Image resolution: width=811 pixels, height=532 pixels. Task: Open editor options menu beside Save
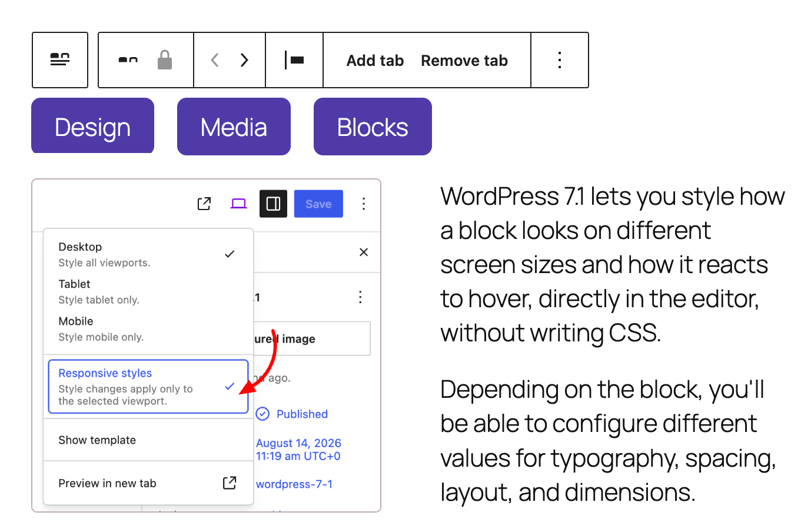[364, 204]
